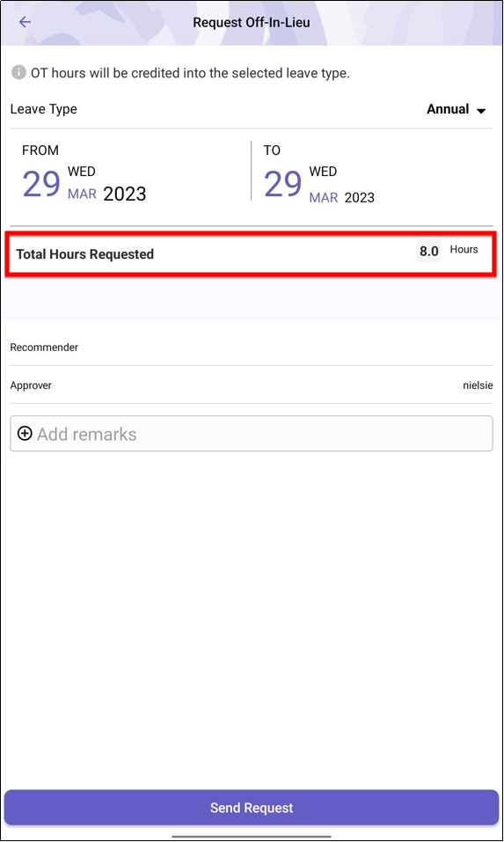Click the Total Hours Requested label
504x842 pixels.
84,254
